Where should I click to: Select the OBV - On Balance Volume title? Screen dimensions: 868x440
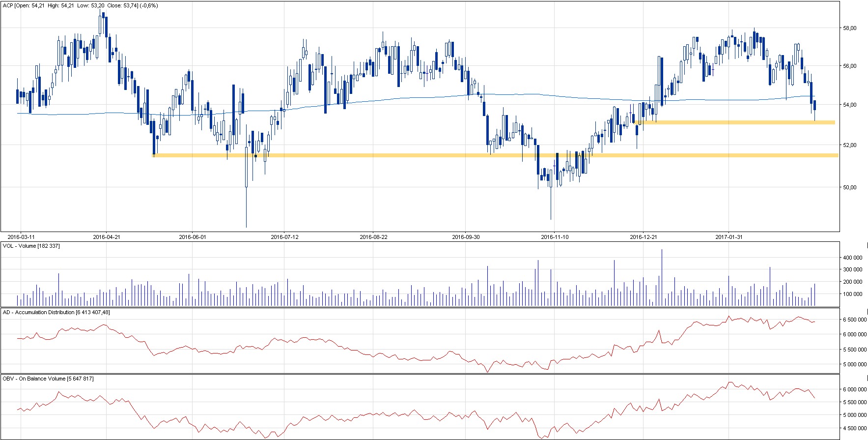[48, 379]
